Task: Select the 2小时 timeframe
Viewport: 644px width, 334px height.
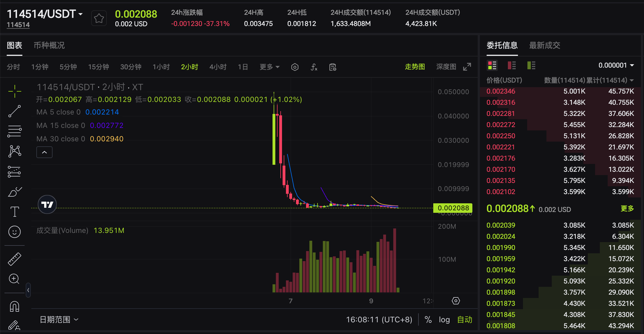Action: 190,67
